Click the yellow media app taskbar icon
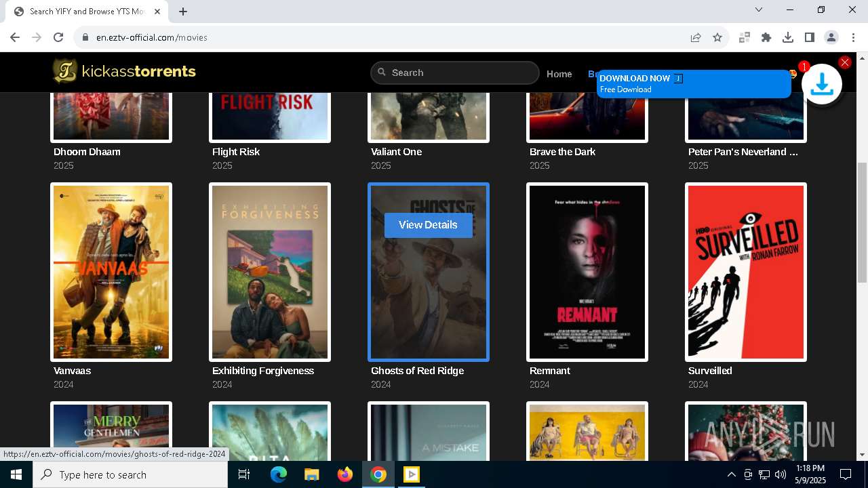 [x=412, y=474]
